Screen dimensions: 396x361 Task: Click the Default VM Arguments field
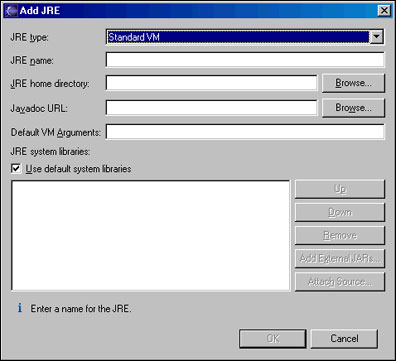tap(245, 132)
